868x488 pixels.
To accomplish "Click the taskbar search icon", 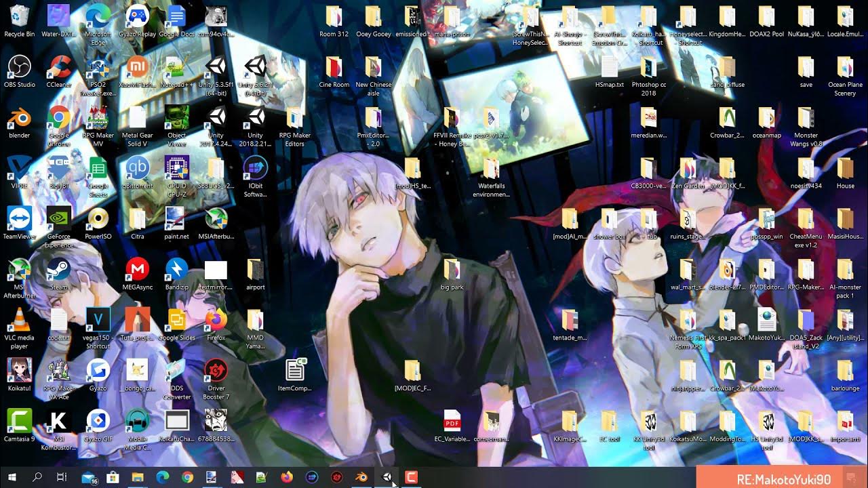I will [37, 477].
